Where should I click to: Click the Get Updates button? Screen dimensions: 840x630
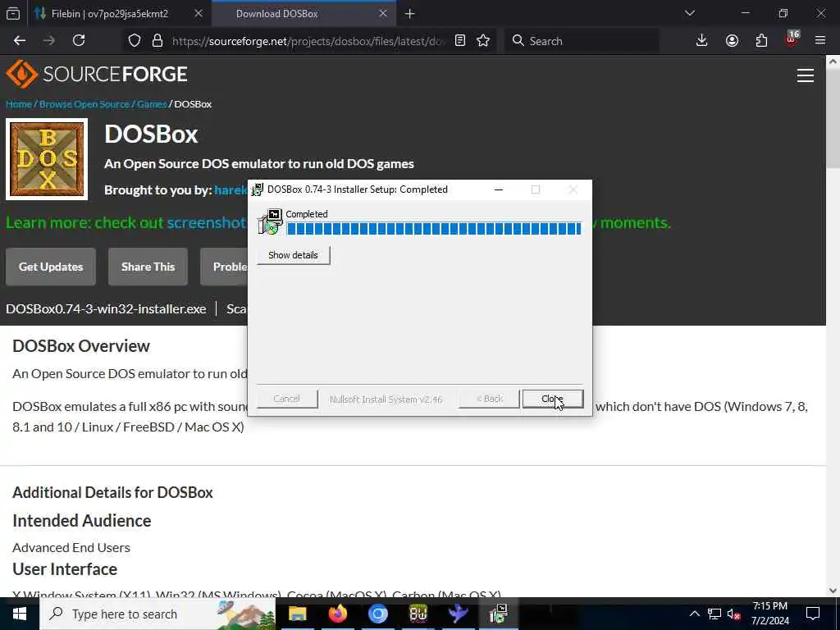click(x=51, y=267)
